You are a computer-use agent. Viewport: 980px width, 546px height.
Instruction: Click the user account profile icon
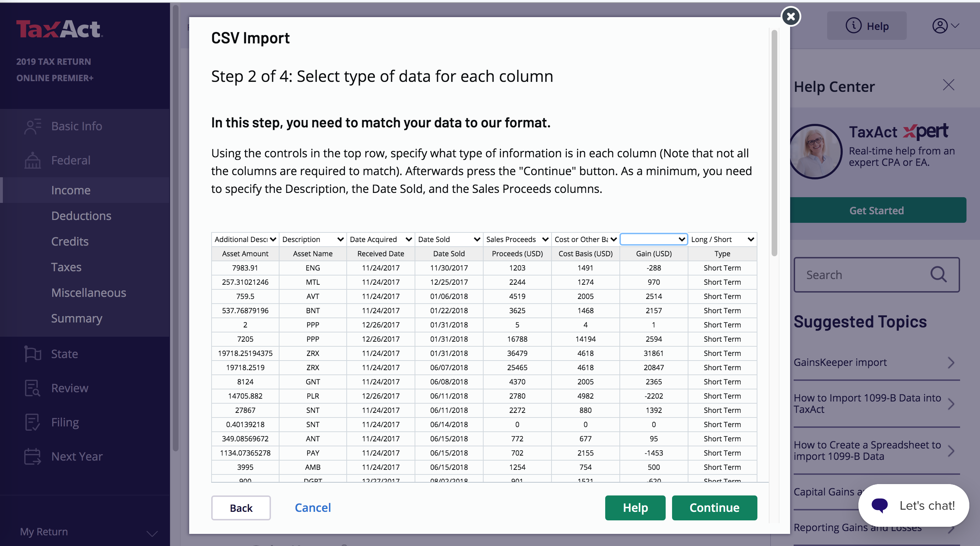[x=940, y=26]
